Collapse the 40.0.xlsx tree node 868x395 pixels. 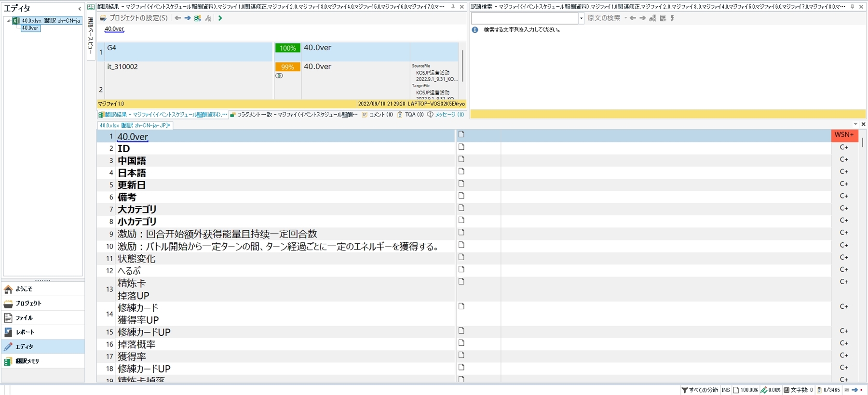pos(8,21)
